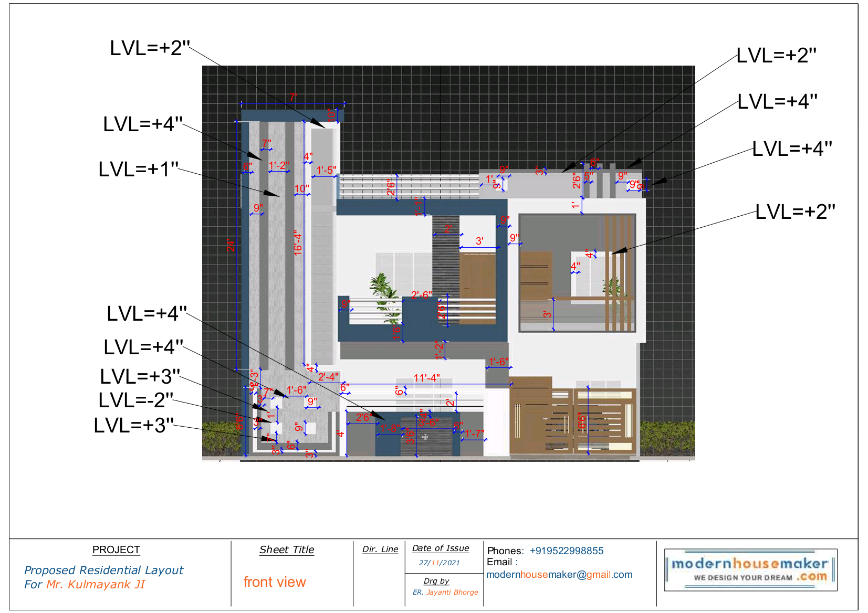Click the 'Email :' label

tap(503, 562)
